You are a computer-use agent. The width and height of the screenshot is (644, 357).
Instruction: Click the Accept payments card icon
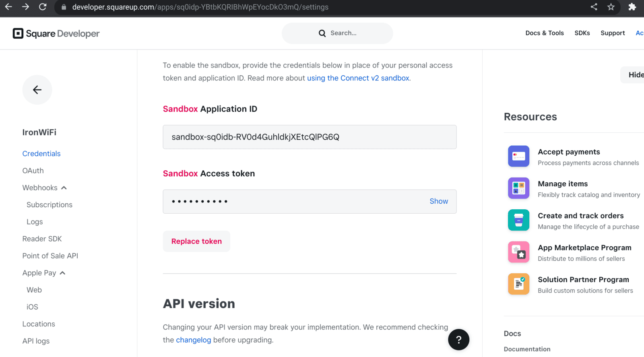[x=518, y=156]
